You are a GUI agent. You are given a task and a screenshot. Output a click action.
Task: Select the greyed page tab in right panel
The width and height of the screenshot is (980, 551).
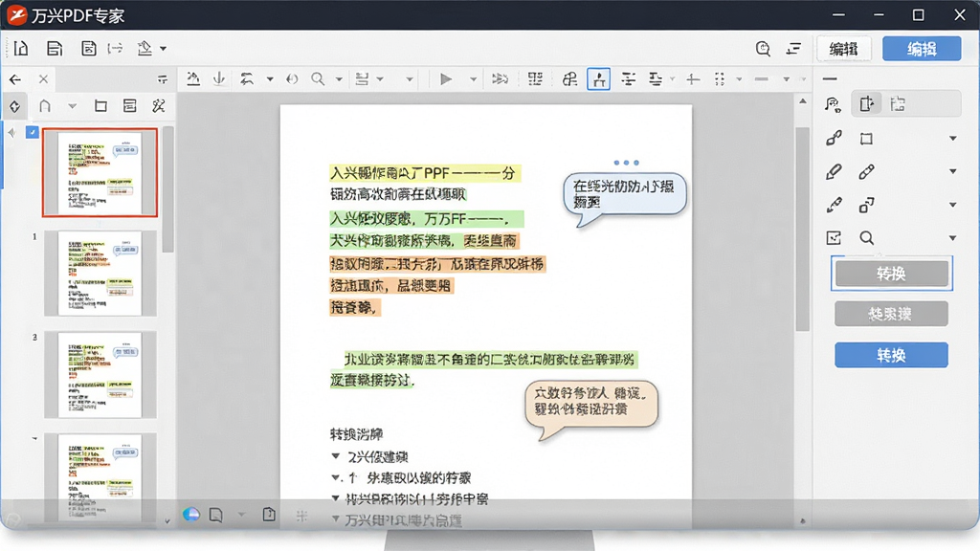pos(898,104)
